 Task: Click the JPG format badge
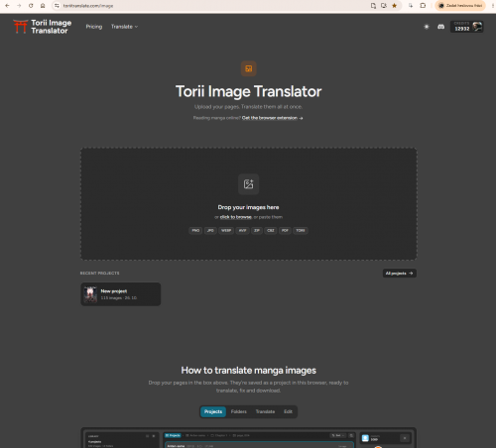point(210,231)
